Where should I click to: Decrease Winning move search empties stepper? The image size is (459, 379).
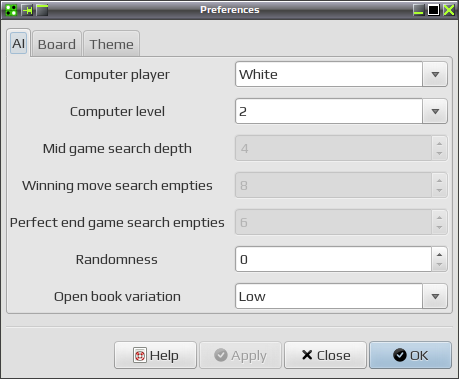point(439,191)
